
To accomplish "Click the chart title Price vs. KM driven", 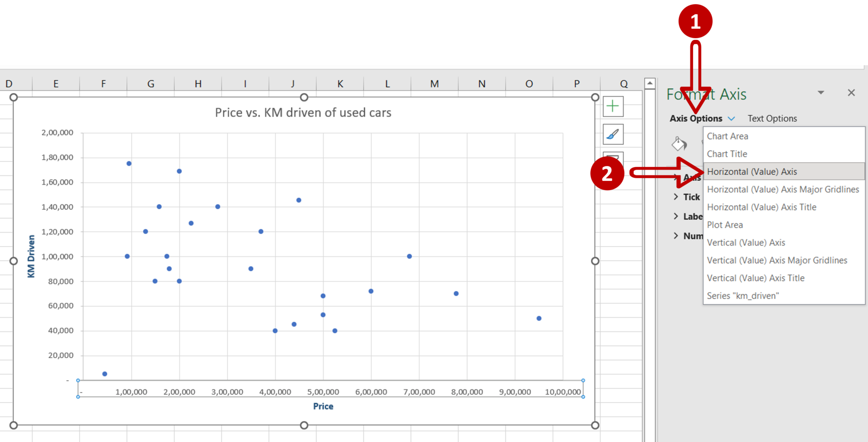I will [303, 113].
